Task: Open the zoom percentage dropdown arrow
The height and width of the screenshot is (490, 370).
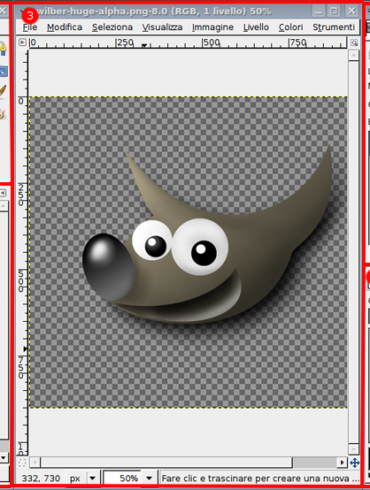Action: [149, 478]
